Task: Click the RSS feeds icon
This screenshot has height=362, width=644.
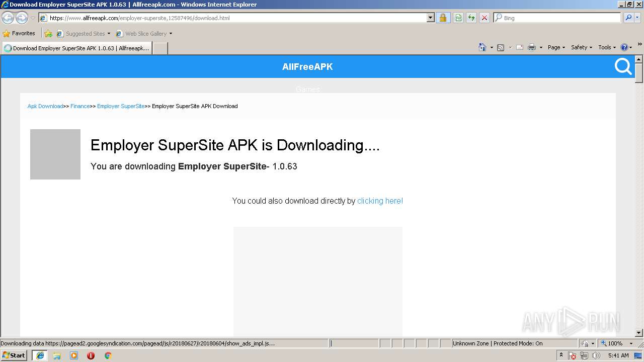Action: coord(501,47)
